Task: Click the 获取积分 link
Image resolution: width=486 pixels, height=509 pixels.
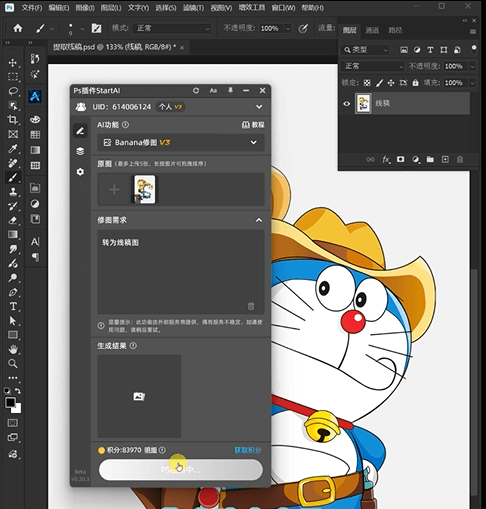Action: point(248,450)
